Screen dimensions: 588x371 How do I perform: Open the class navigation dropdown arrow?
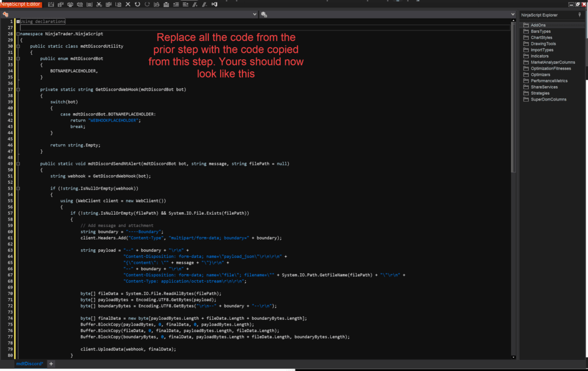[254, 14]
